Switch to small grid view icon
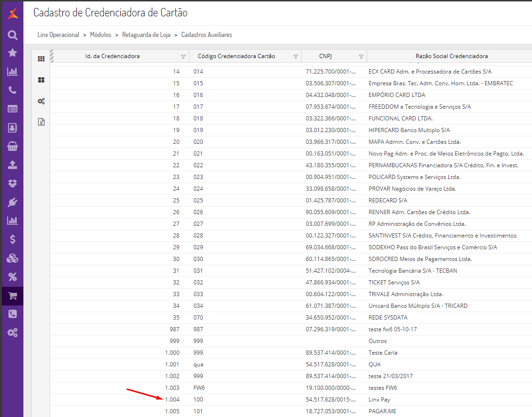The height and width of the screenshot is (417, 532). (41, 59)
